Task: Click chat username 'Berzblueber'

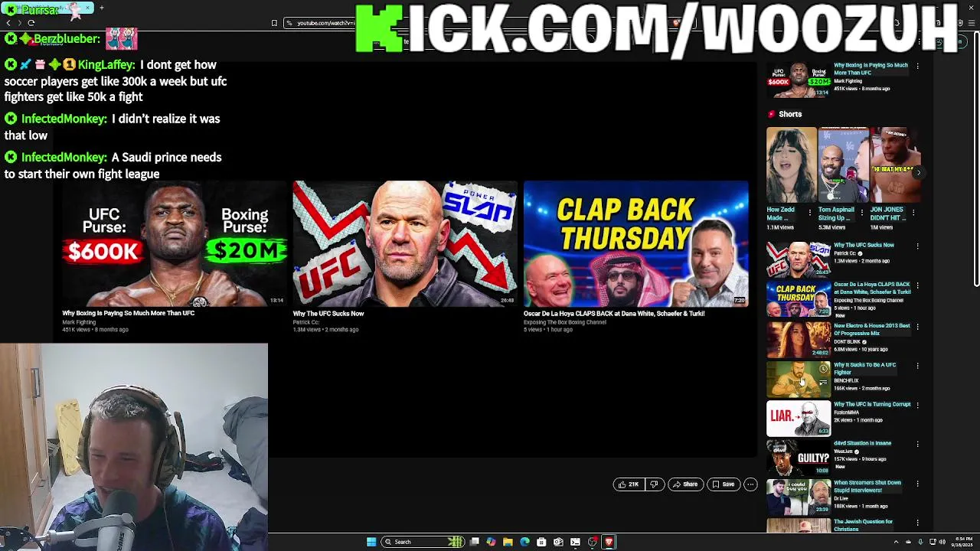Action: click(x=67, y=38)
